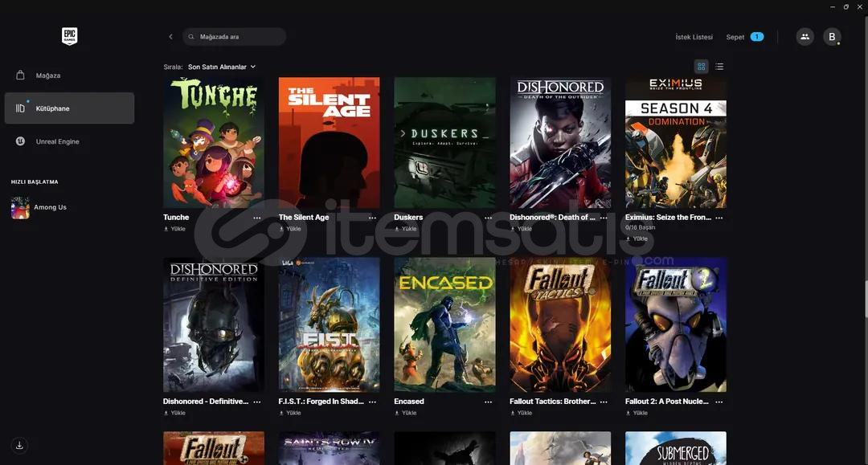Click the Duskers title text
The height and width of the screenshot is (465, 868).
point(408,218)
